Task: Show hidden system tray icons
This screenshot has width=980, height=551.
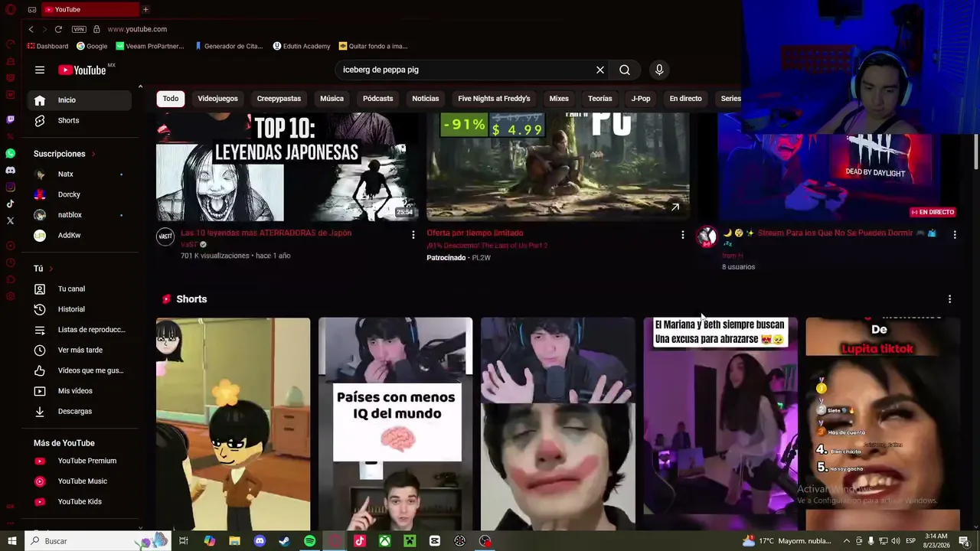Action: click(846, 541)
